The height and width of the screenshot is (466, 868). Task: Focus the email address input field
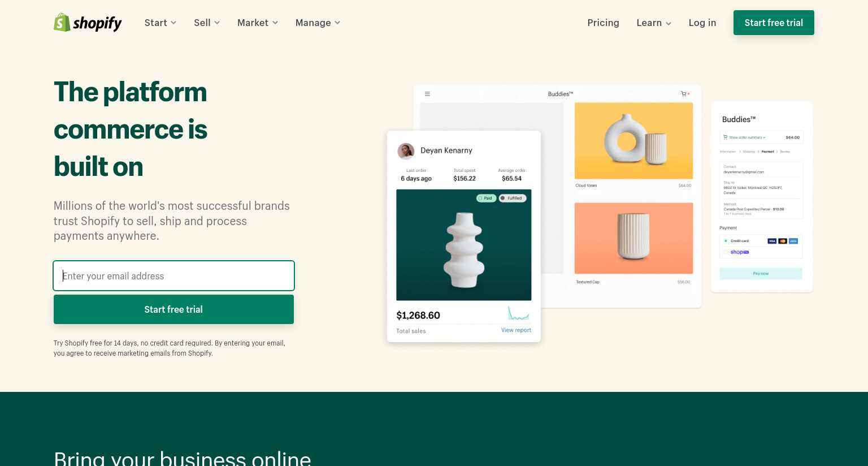tap(173, 275)
